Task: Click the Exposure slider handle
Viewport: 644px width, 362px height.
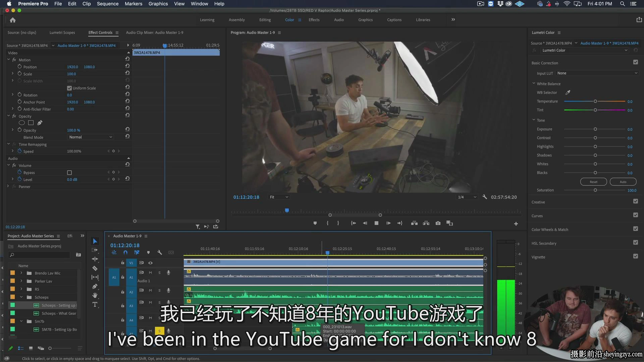Action: tap(595, 129)
